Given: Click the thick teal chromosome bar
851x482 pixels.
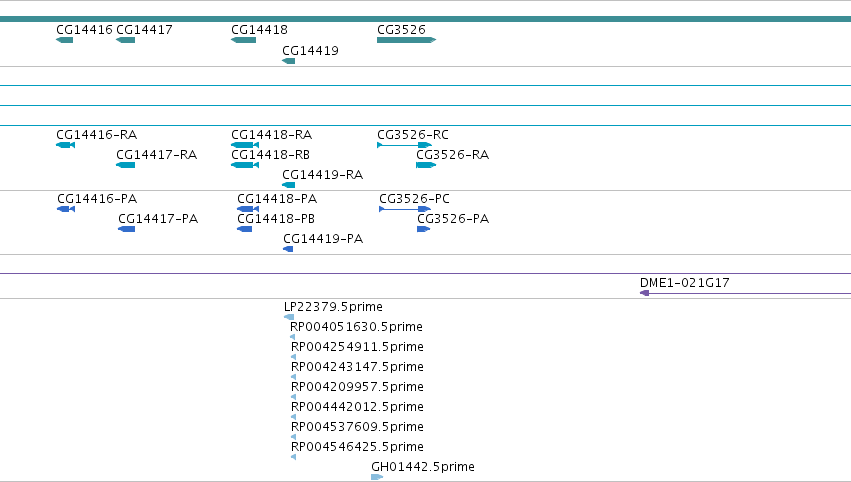Looking at the screenshot, I should 426,19.
